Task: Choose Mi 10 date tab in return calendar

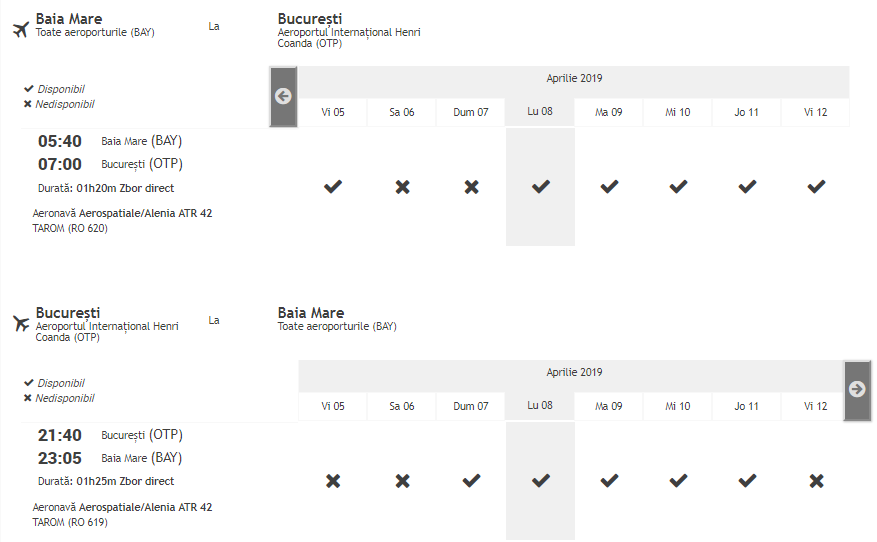Action: [x=678, y=406]
